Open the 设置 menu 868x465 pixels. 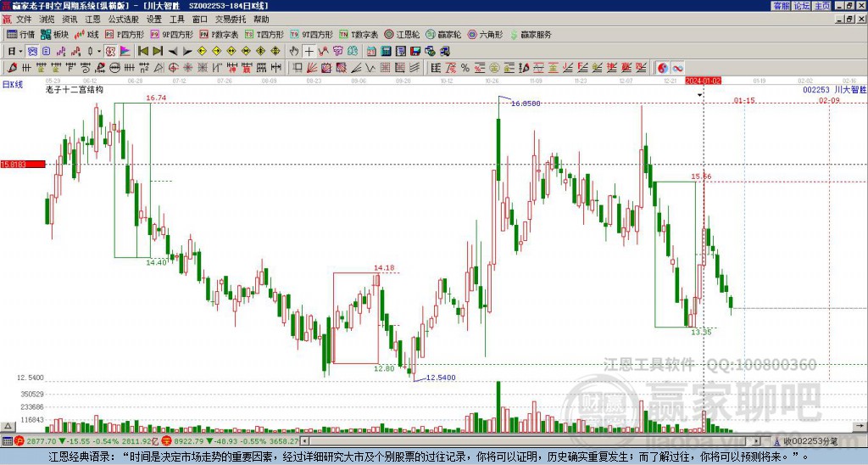[x=154, y=20]
